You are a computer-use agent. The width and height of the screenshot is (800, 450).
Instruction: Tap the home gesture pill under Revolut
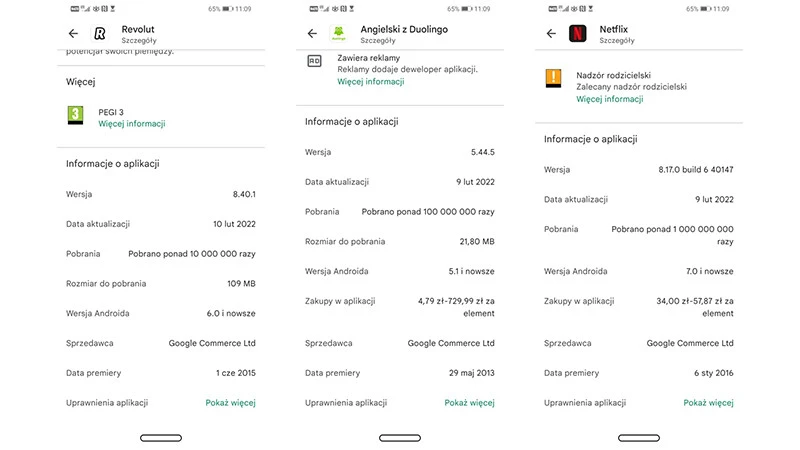[161, 437]
